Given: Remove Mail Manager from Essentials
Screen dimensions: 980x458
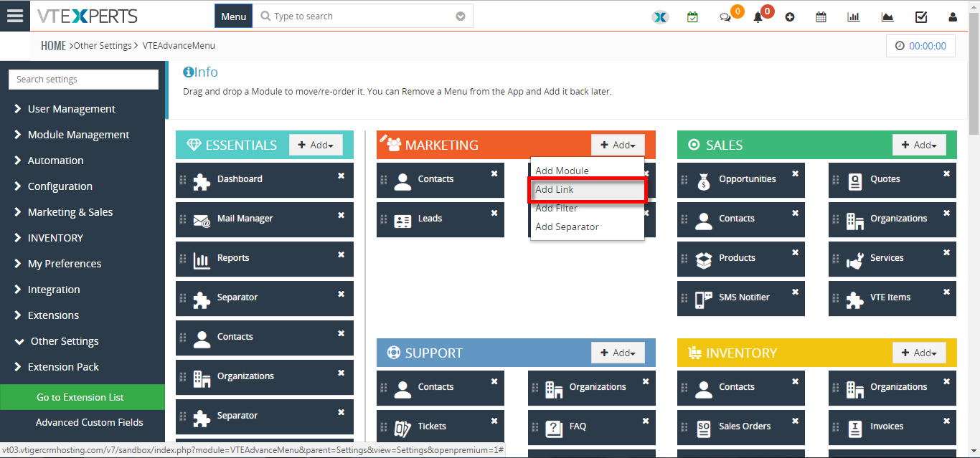Looking at the screenshot, I should click(341, 215).
